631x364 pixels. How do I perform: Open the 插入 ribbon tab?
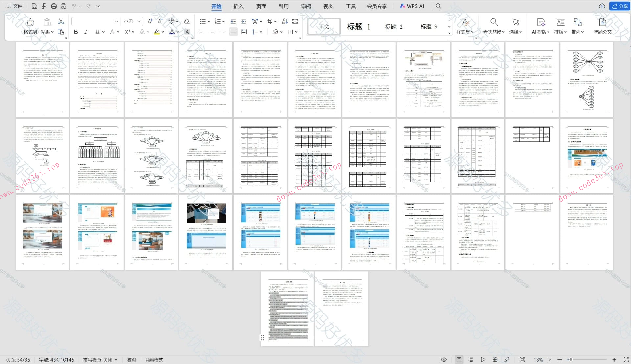point(238,6)
